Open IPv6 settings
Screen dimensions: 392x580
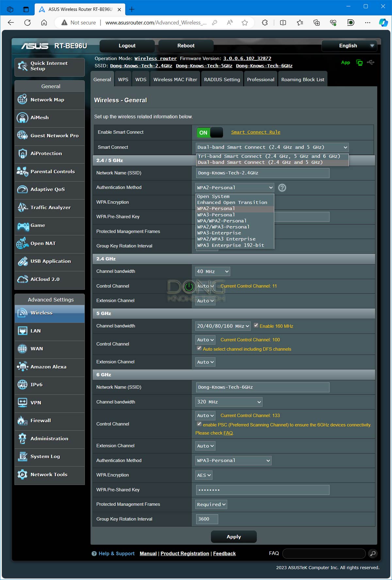[x=50, y=385]
